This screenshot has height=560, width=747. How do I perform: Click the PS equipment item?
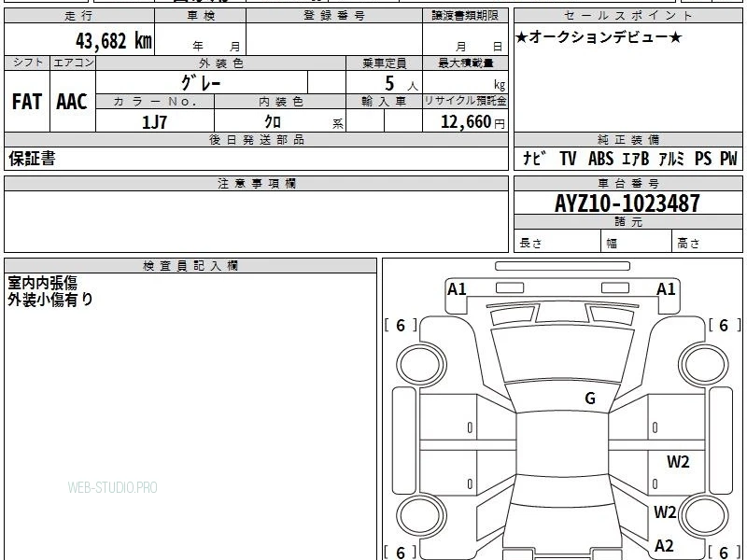(x=703, y=158)
